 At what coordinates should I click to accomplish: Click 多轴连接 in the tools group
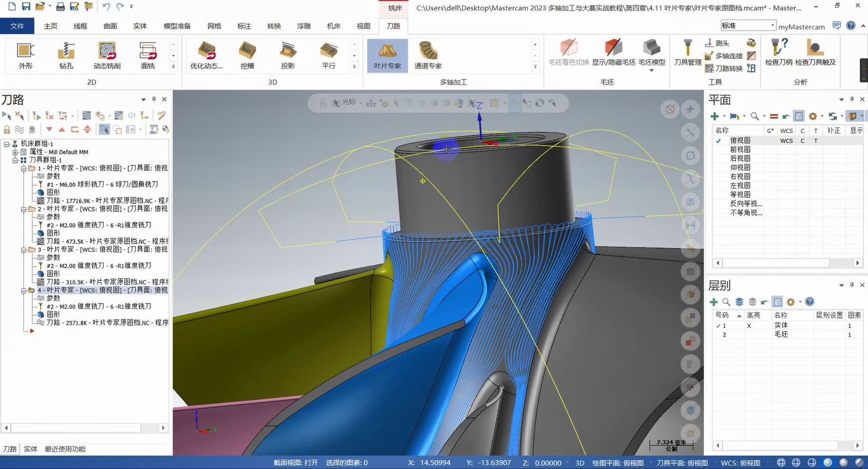pyautogui.click(x=724, y=56)
